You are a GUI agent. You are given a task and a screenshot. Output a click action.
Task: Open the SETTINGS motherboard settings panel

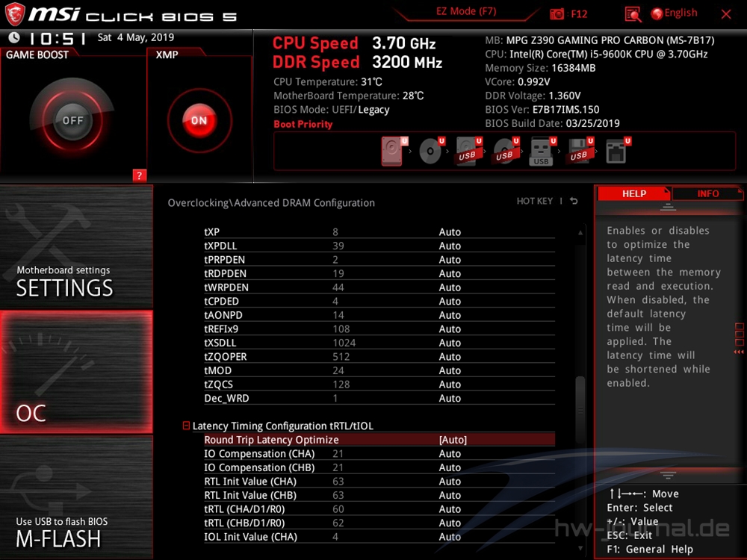[76, 246]
